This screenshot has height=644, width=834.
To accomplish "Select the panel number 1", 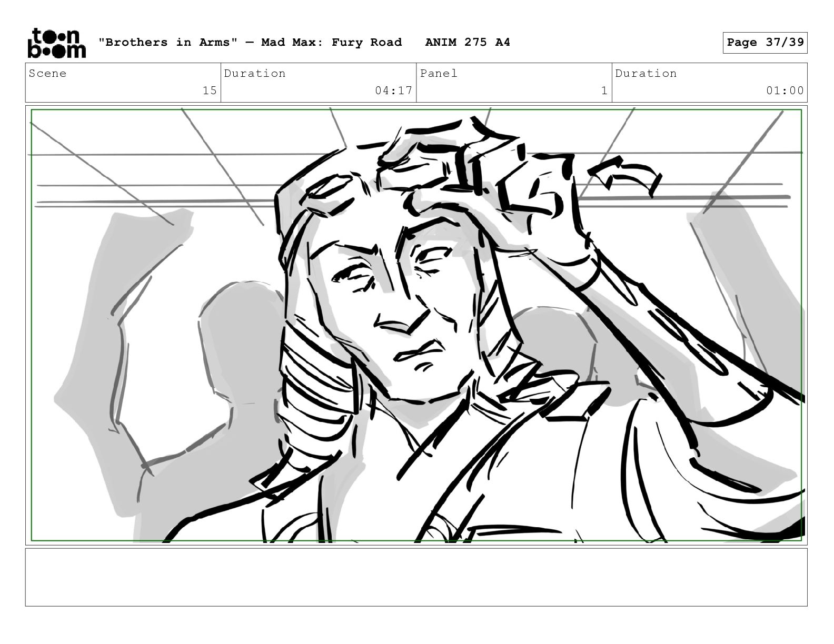I will click(x=604, y=90).
